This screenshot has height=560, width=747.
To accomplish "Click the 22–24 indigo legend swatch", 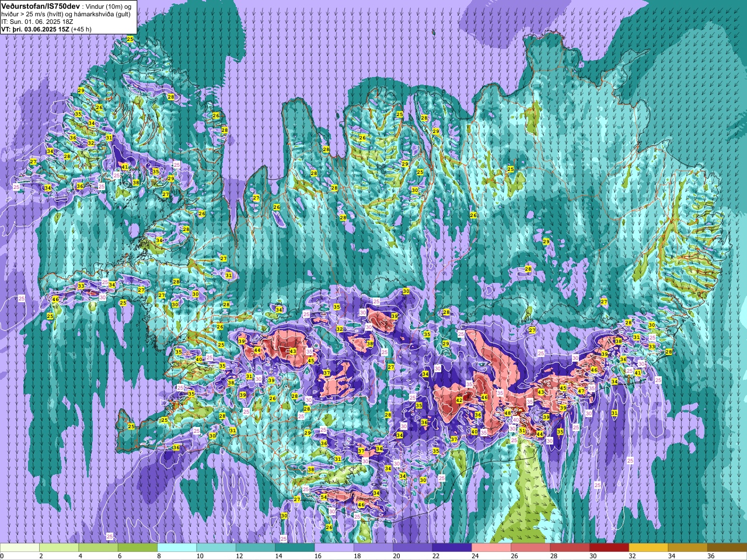I will (x=452, y=548).
